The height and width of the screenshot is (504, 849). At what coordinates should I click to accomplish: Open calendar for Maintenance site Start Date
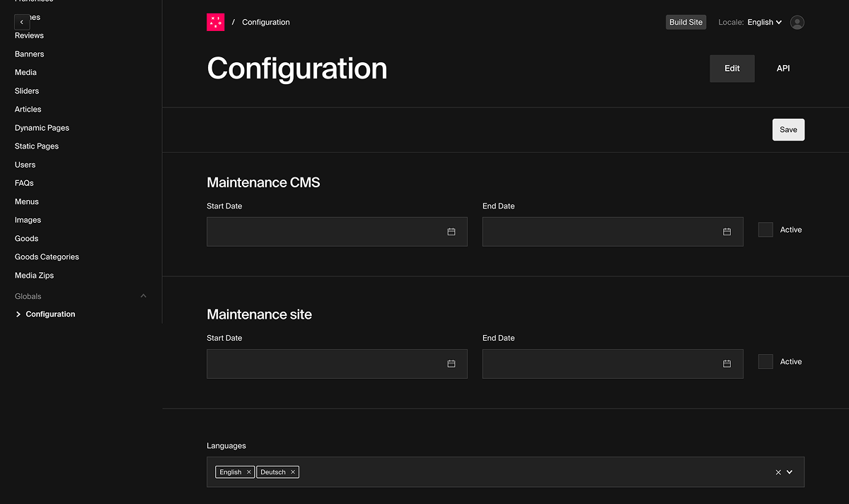[451, 364]
